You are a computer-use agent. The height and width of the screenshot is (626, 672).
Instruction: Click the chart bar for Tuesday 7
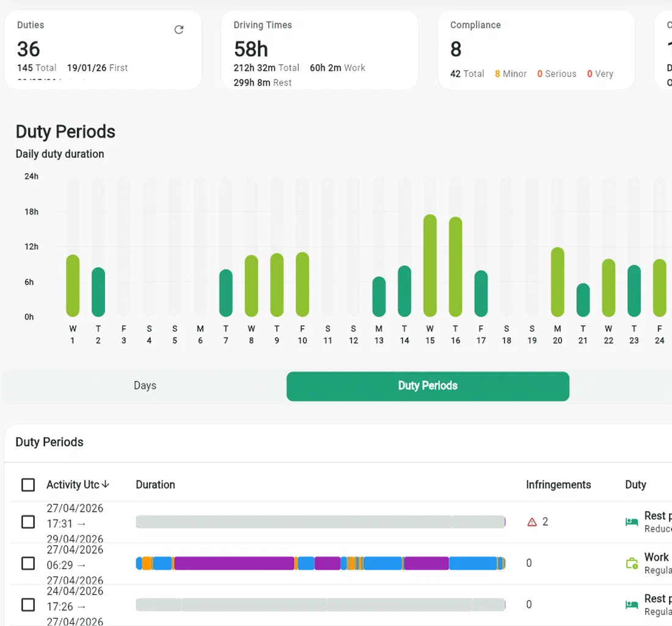click(226, 293)
